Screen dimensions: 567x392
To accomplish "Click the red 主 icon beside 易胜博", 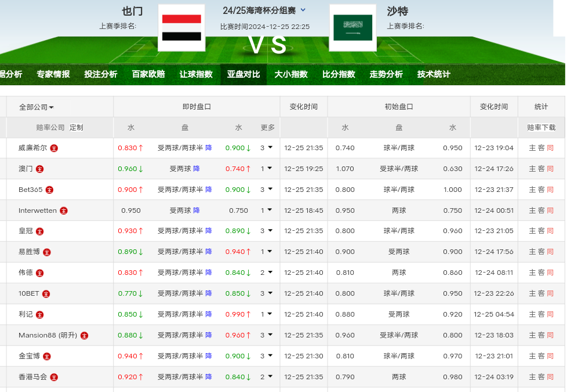I will pyautogui.click(x=46, y=252).
